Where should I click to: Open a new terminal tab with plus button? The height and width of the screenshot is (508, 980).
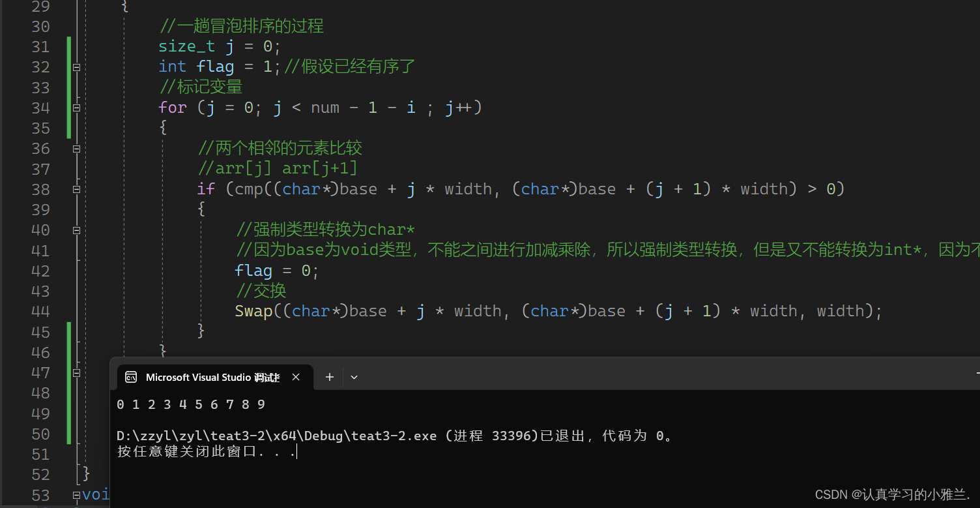330,377
